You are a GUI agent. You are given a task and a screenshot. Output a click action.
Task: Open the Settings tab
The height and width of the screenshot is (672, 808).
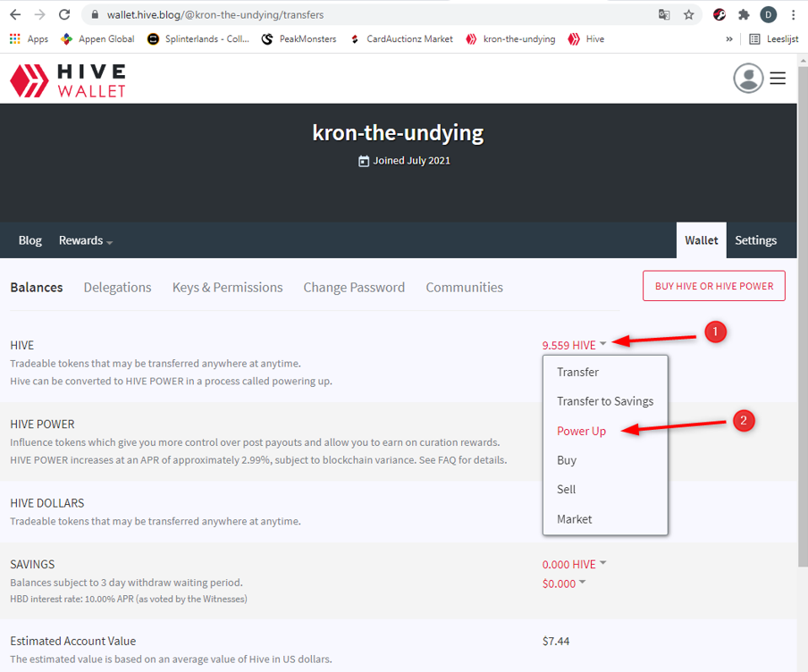pos(755,240)
